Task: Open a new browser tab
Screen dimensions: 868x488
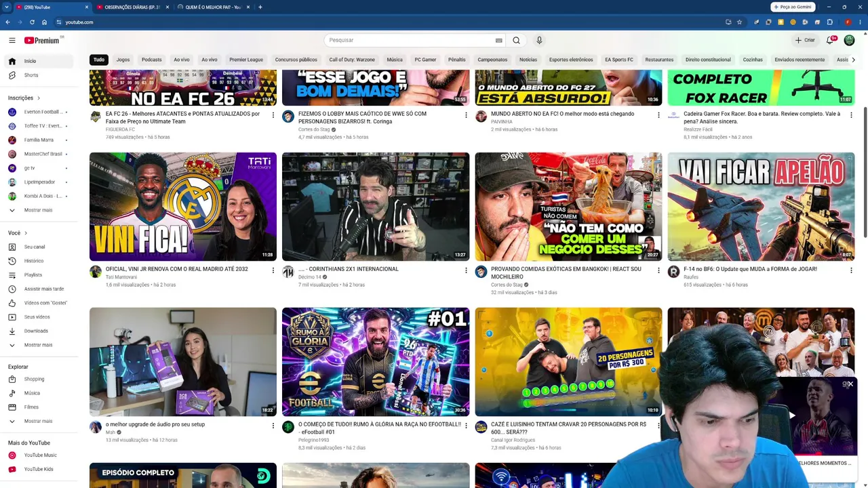Action: (260, 7)
